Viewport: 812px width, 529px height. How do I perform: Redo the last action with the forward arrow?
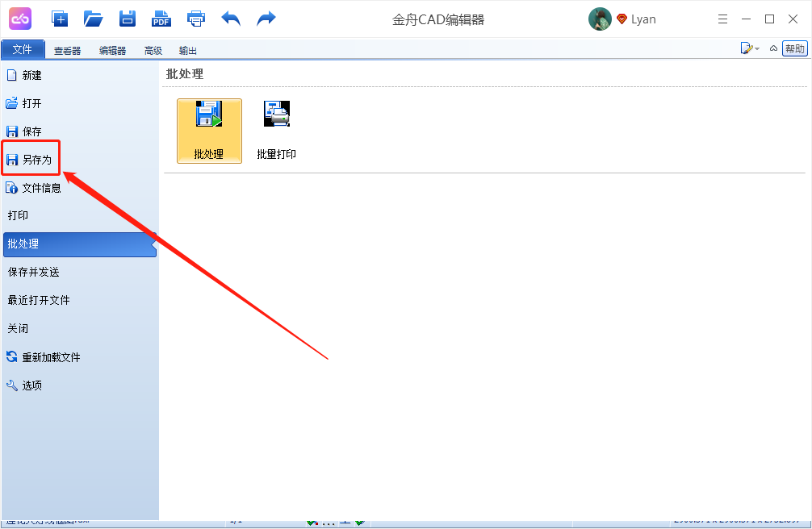pyautogui.click(x=266, y=18)
